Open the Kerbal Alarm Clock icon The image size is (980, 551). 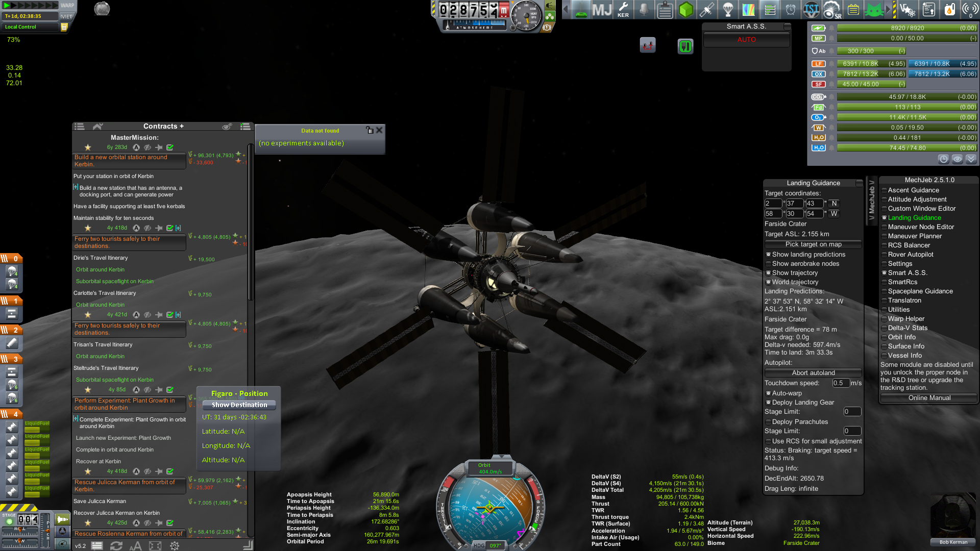pos(791,10)
